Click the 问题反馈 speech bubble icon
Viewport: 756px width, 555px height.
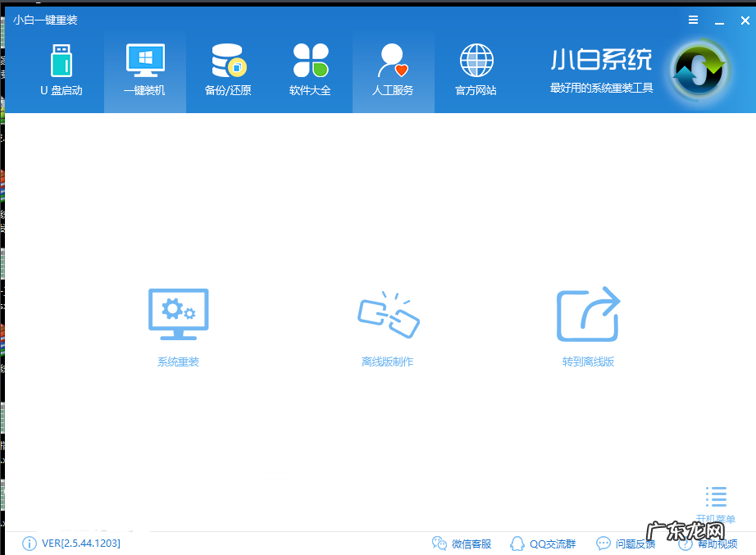click(603, 544)
